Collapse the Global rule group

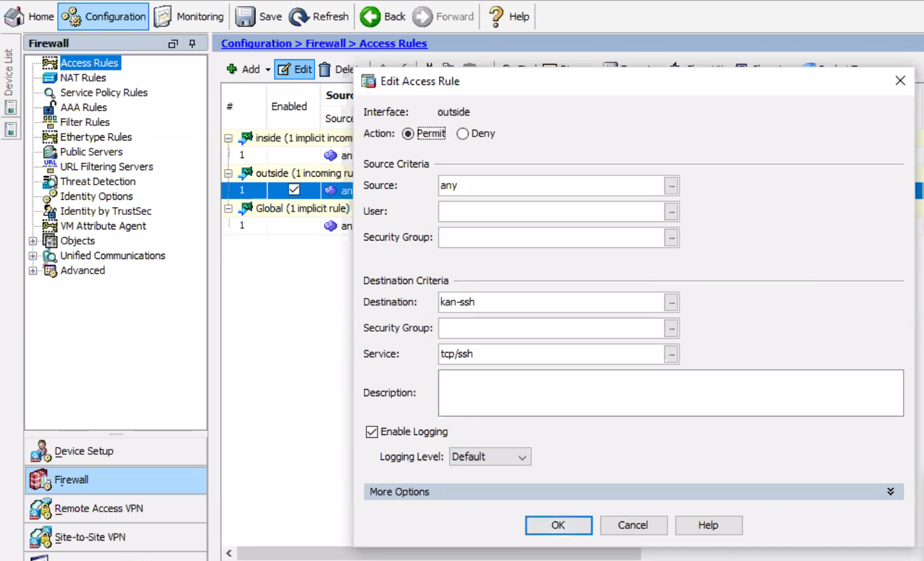point(228,208)
